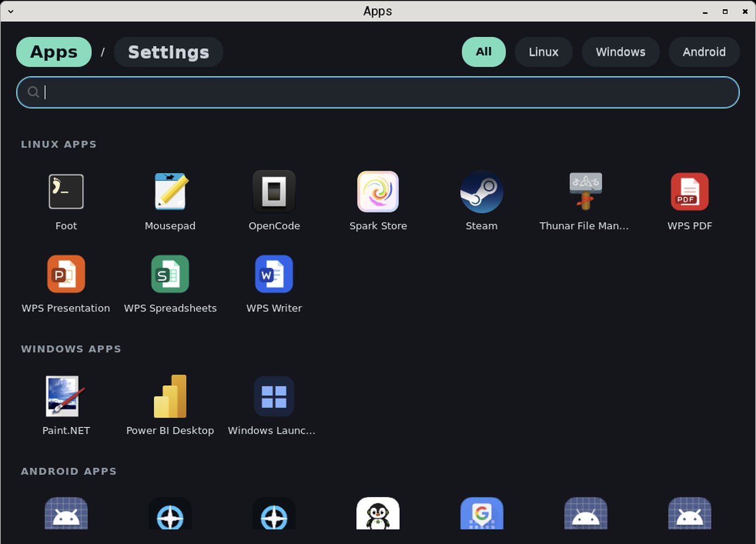Open the WPS Writer app
The width and height of the screenshot is (756, 544).
(274, 274)
